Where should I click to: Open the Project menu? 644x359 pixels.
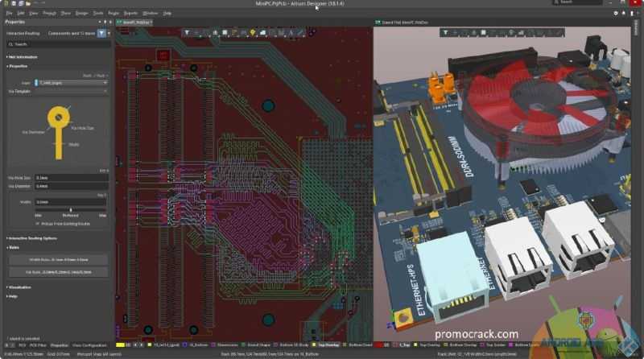click(49, 13)
